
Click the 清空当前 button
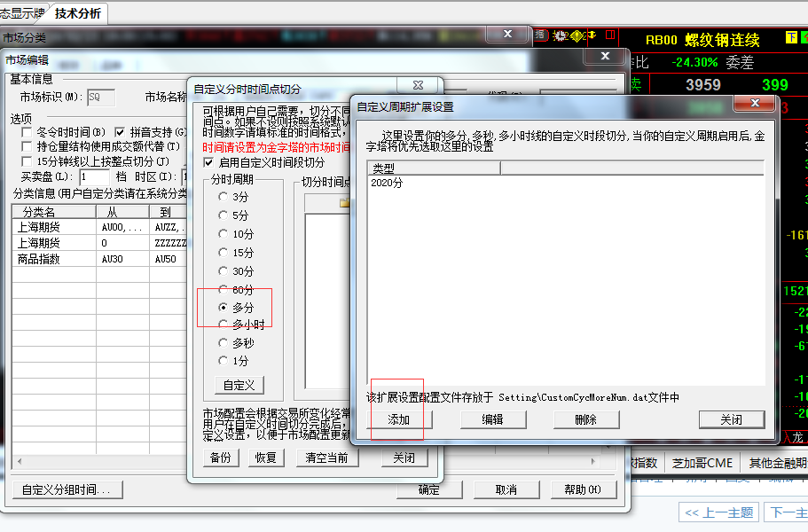(327, 458)
